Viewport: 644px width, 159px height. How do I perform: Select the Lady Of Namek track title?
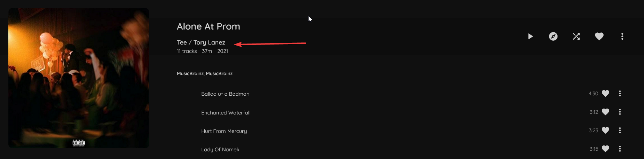220,150
